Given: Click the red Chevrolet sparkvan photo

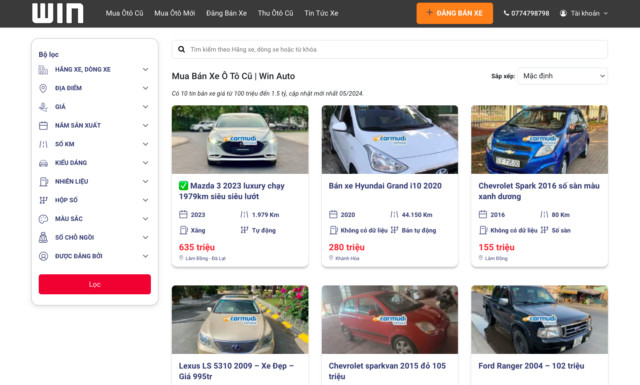Looking at the screenshot, I should coord(390,320).
